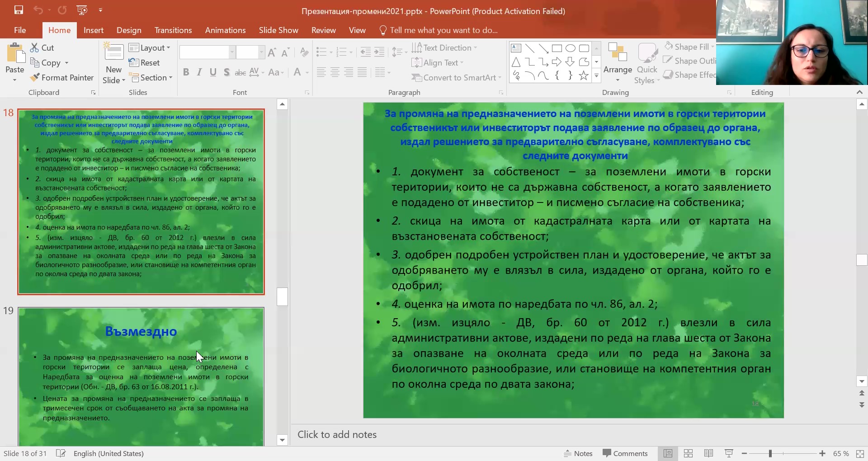Switch to the Design tab
Screen dimensions: 868x461
(x=129, y=30)
